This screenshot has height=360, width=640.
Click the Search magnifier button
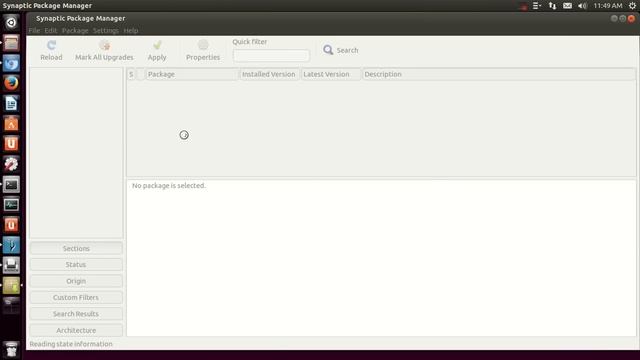[x=340, y=50]
